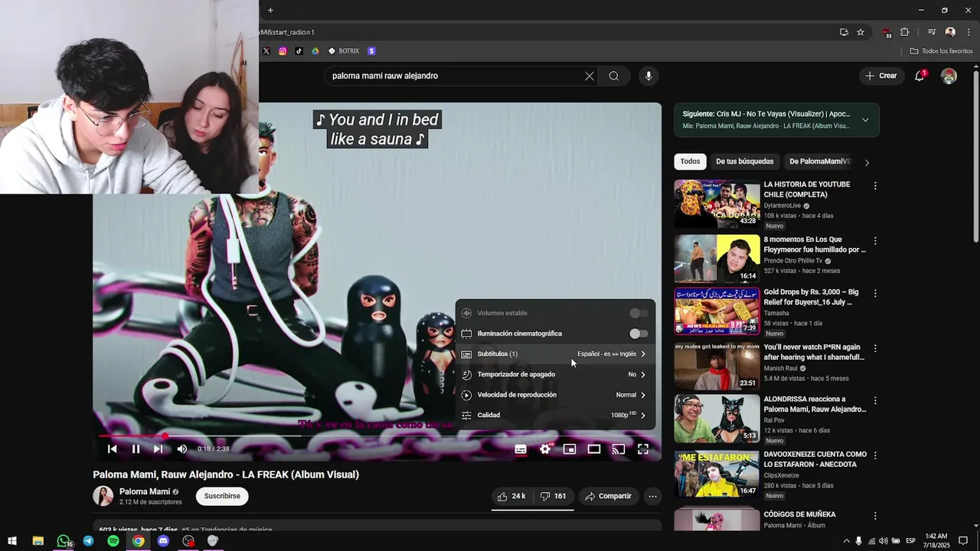Show more filter chips with arrow
The image size is (980, 551).
867,162
